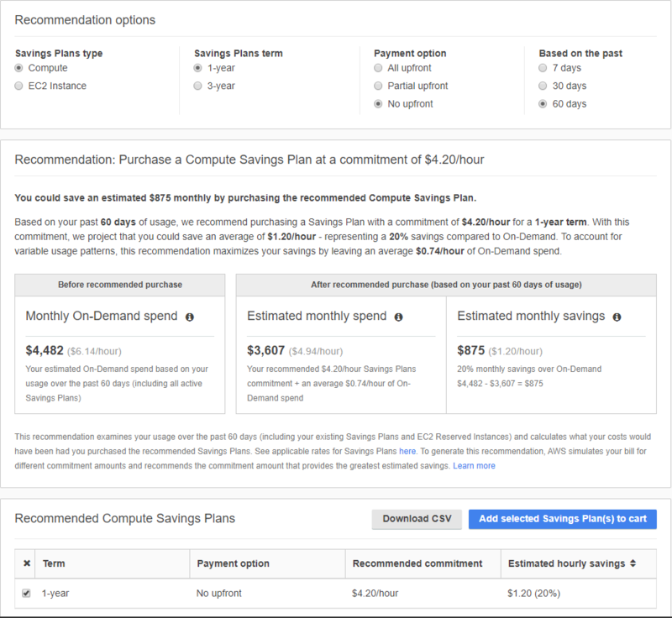Click info icon beside Monthly On-Demand spend

pos(190,317)
